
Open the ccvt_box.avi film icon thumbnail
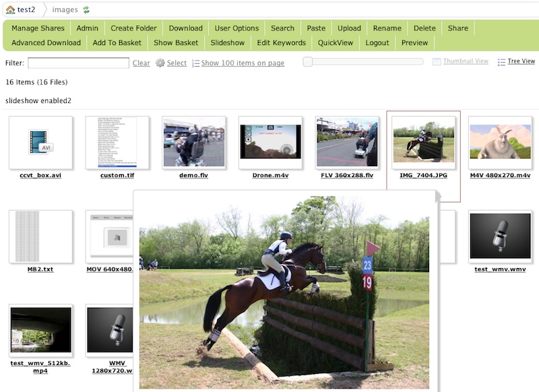[x=40, y=142]
